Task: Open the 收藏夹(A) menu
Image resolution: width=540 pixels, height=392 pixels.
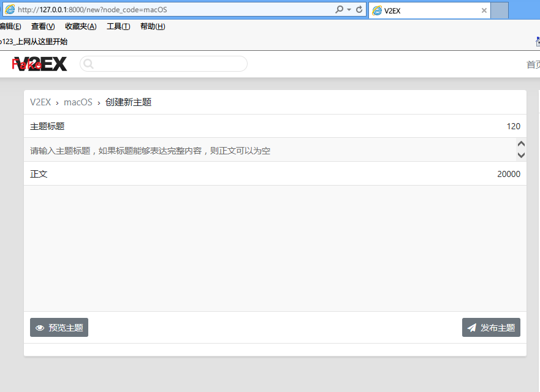Action: [x=81, y=26]
